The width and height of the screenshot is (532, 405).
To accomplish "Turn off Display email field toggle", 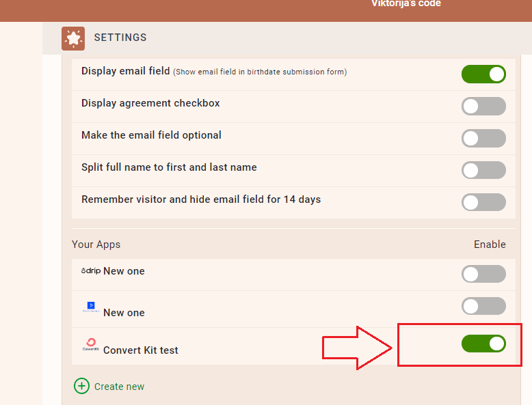I will coord(483,74).
